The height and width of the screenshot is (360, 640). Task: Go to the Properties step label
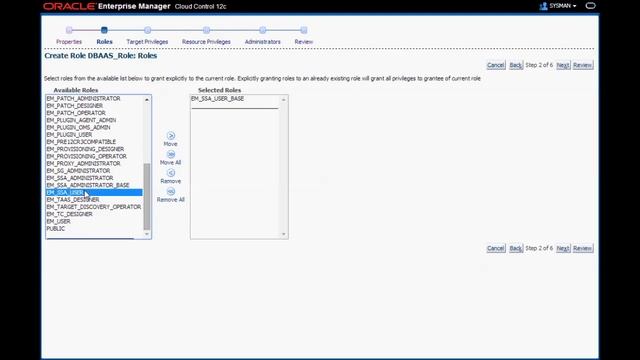69,42
